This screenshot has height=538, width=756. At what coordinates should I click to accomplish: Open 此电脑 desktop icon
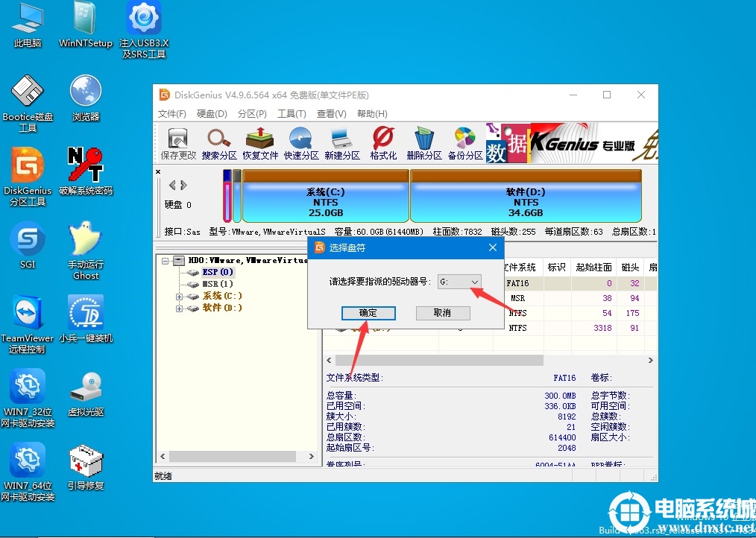[28, 25]
